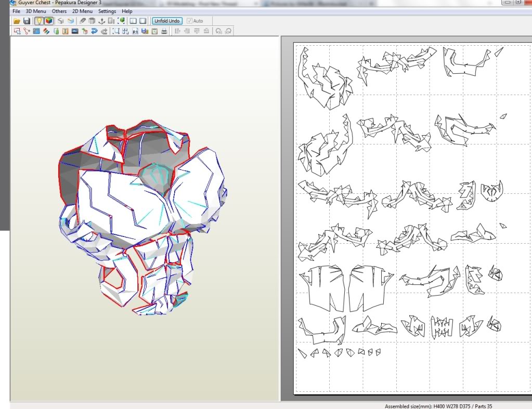The width and height of the screenshot is (532, 409).
Task: Click the 3D box with arrow icon
Action: [x=85, y=31]
